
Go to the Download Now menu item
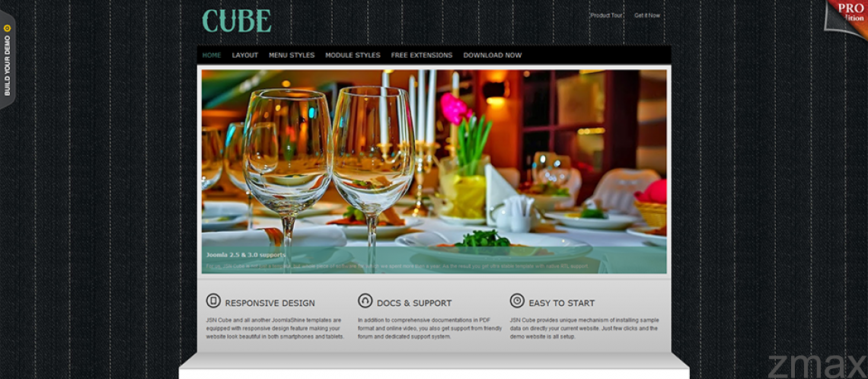click(493, 56)
